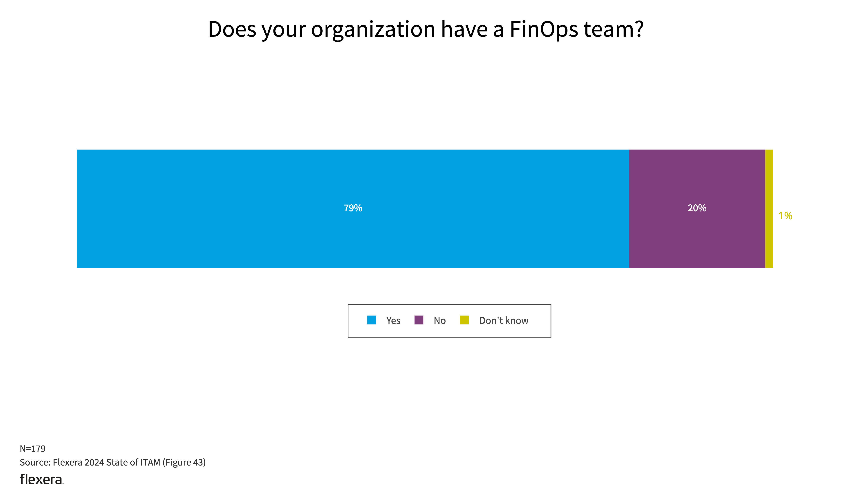Click the word "Does" in the title
852x504 pixels.
232,29
